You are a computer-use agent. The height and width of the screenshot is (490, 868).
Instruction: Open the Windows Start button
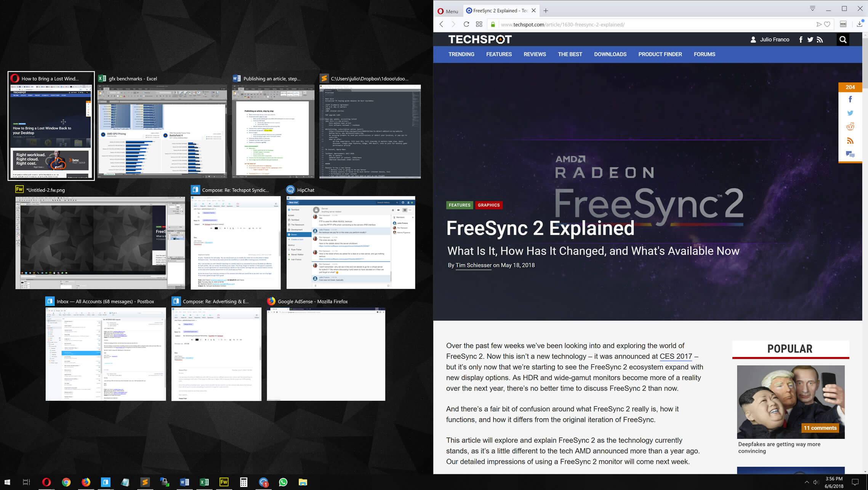click(7, 482)
